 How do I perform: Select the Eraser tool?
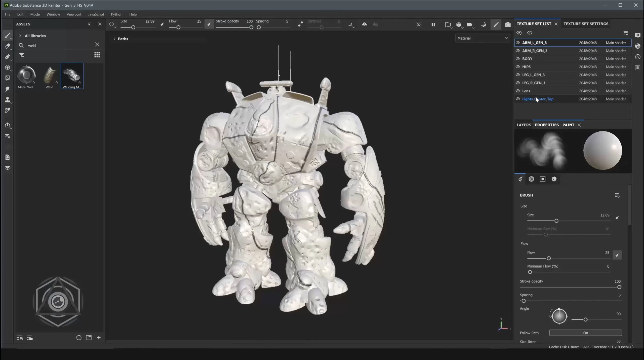pyautogui.click(x=8, y=47)
